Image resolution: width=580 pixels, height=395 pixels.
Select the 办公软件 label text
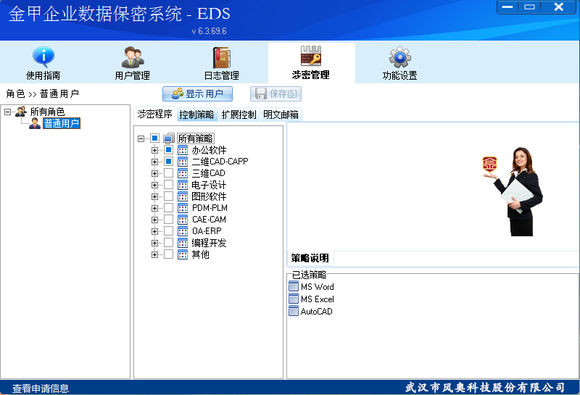pyautogui.click(x=209, y=150)
